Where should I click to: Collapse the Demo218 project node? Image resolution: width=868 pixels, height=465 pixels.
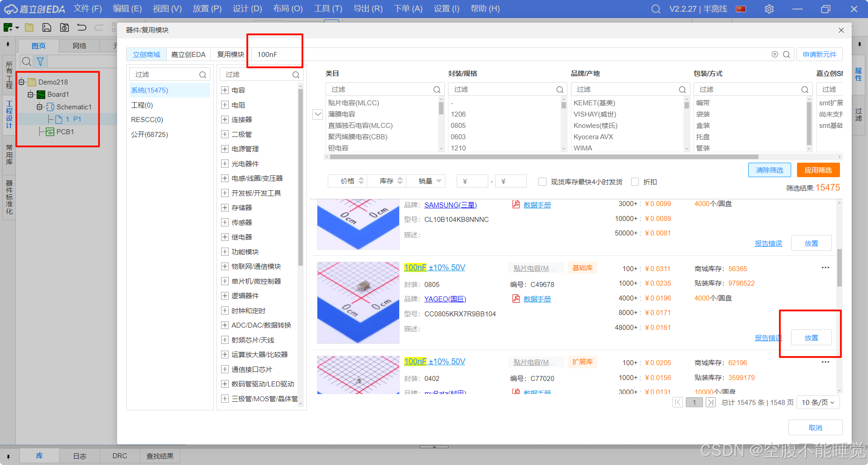(21, 82)
